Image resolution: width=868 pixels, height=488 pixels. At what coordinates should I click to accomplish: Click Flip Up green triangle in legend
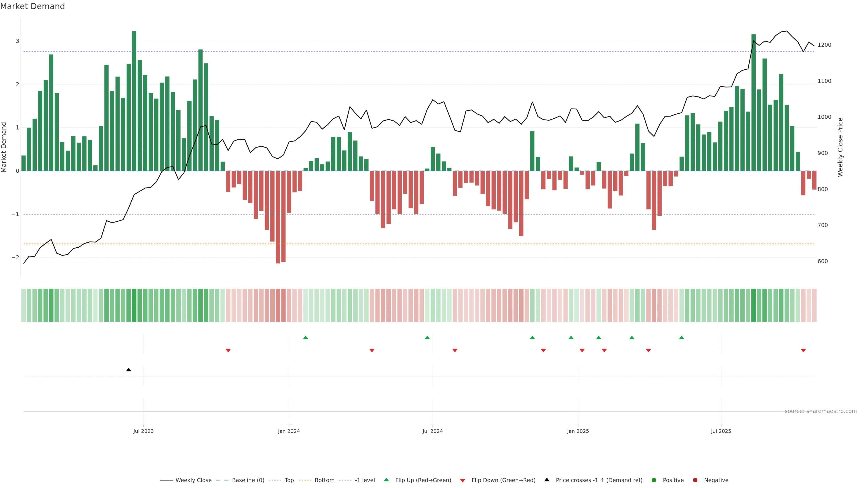coord(387,480)
